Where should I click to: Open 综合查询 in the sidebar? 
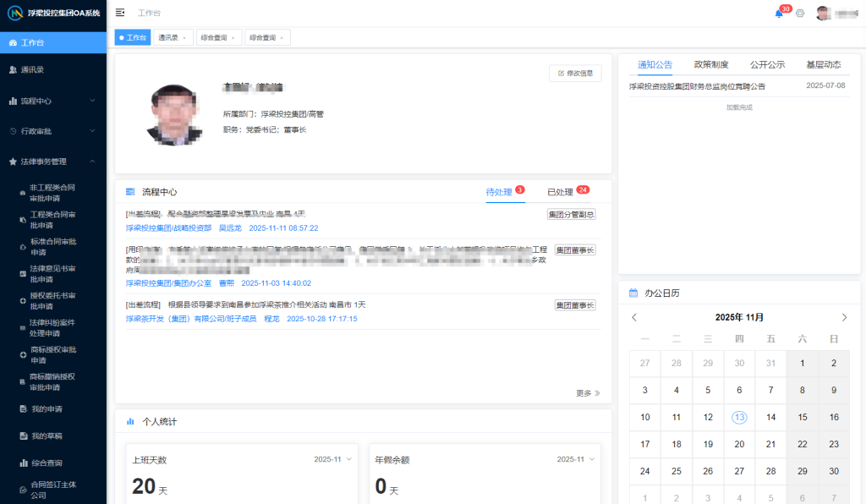point(47,463)
